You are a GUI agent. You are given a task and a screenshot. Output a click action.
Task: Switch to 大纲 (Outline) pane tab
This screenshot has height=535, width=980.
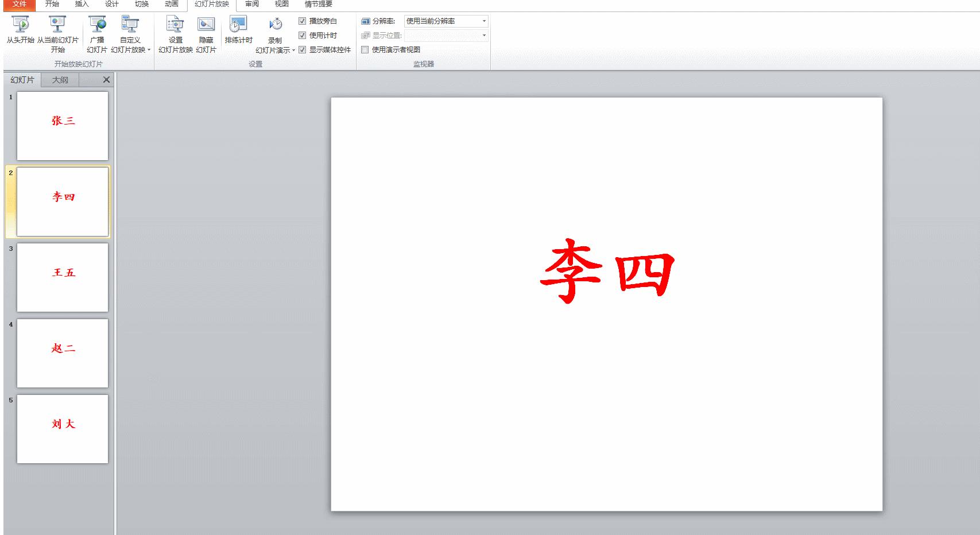click(x=60, y=80)
